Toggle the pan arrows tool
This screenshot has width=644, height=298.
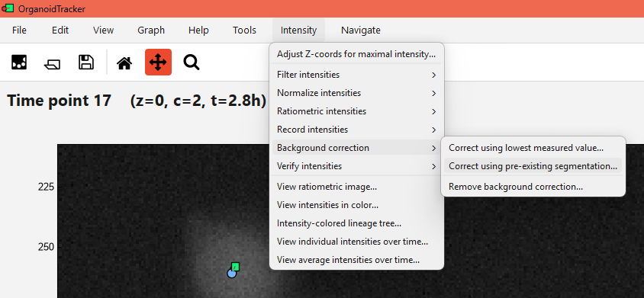(x=158, y=62)
